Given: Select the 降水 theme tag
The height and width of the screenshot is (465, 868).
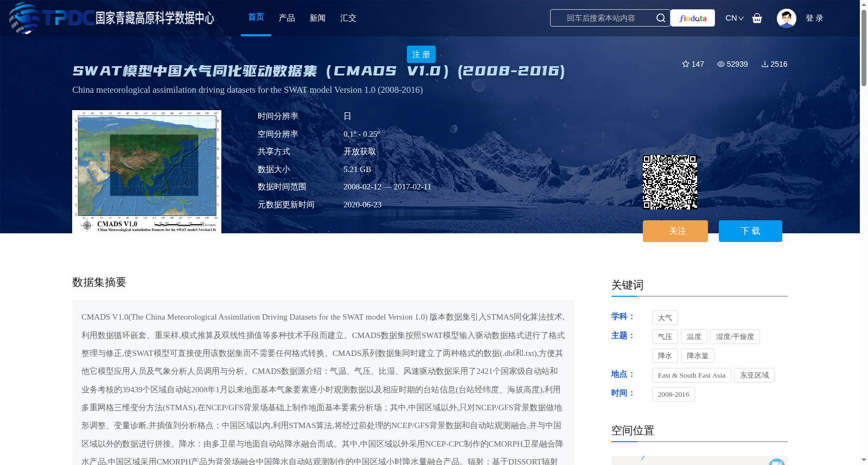Looking at the screenshot, I should click(x=665, y=356).
